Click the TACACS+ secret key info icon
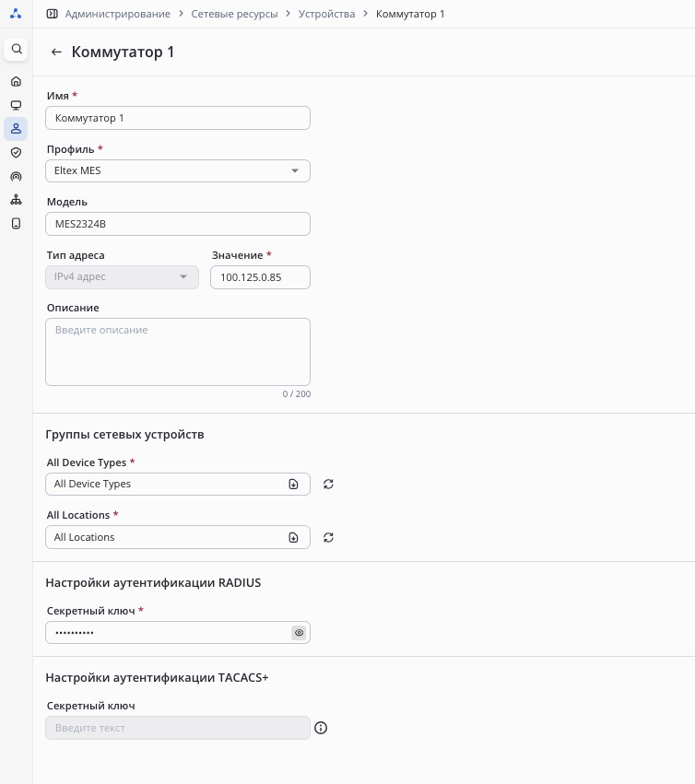695x784 pixels. point(321,728)
